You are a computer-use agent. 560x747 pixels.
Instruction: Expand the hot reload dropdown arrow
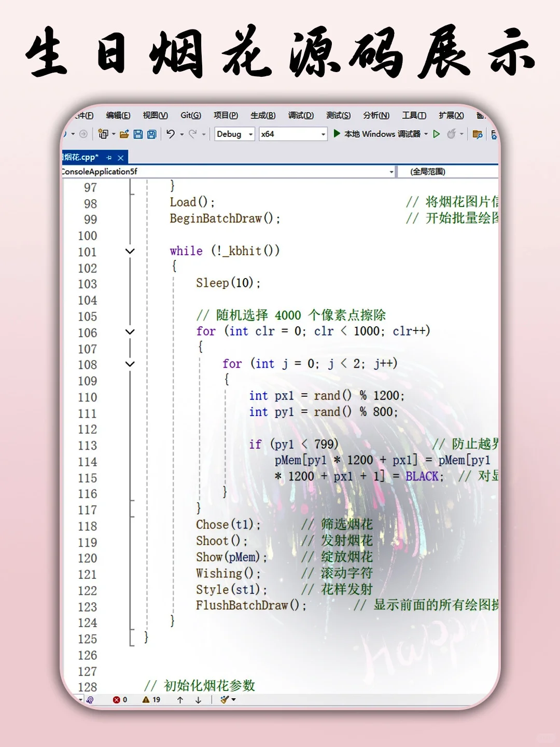click(x=461, y=134)
